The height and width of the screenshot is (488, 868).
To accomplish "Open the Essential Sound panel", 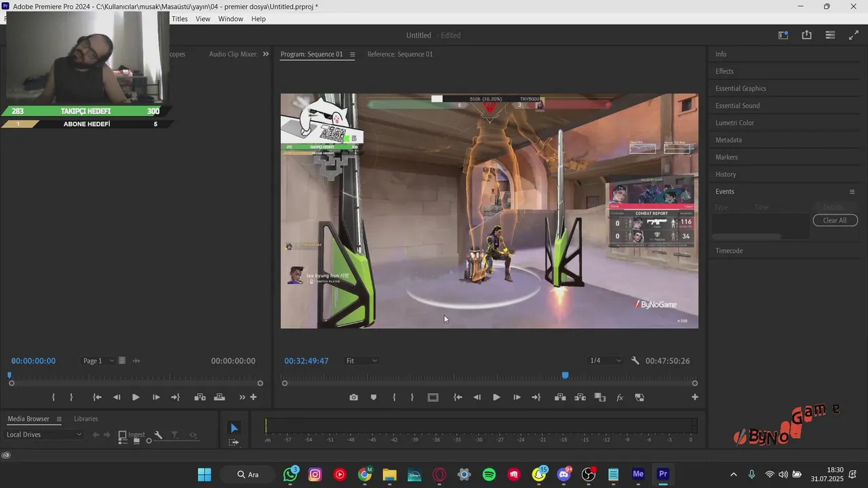I will 737,106.
